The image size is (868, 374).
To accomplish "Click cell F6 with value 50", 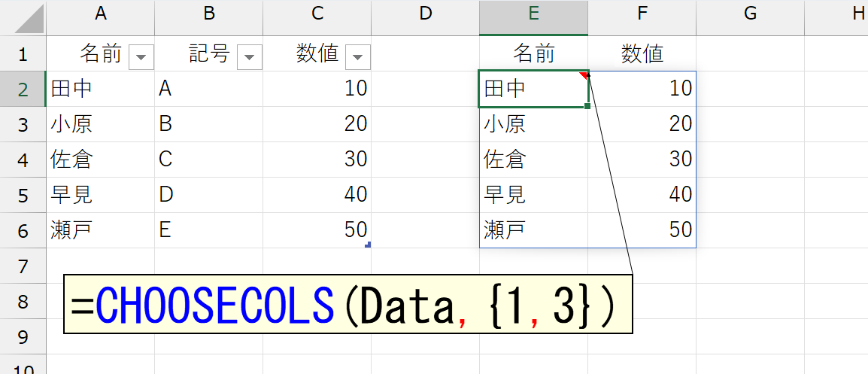I will [642, 230].
